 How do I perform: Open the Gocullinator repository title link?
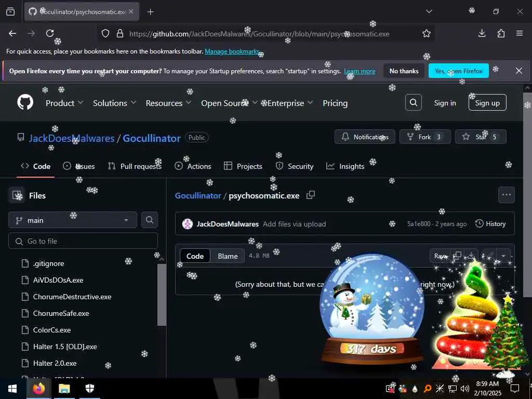click(151, 138)
